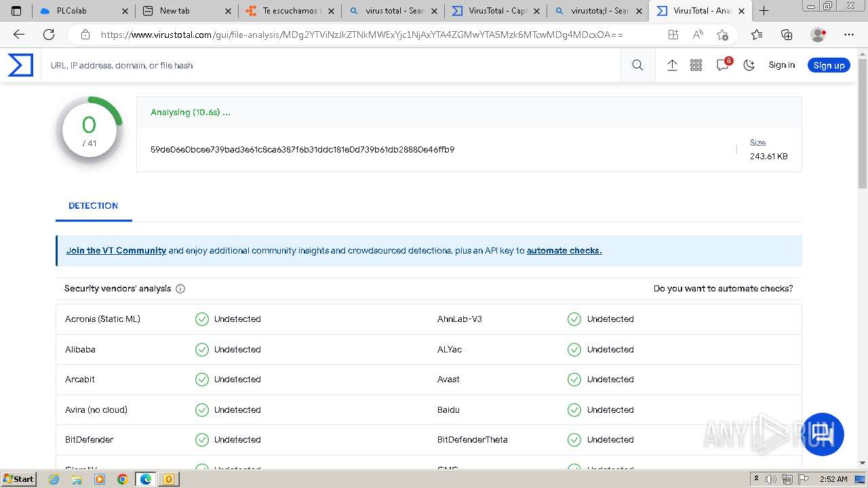This screenshot has width=868, height=488.
Task: Open File Explorer from taskbar
Action: coord(77,479)
